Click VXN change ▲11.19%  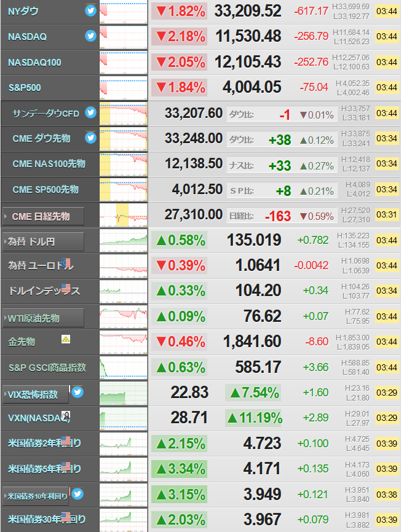pos(253,418)
